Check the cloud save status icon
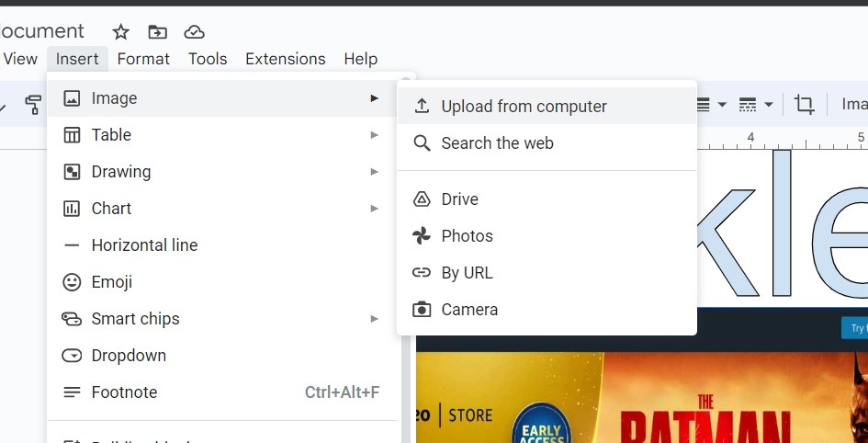Viewport: 868px width, 443px height. (x=195, y=32)
